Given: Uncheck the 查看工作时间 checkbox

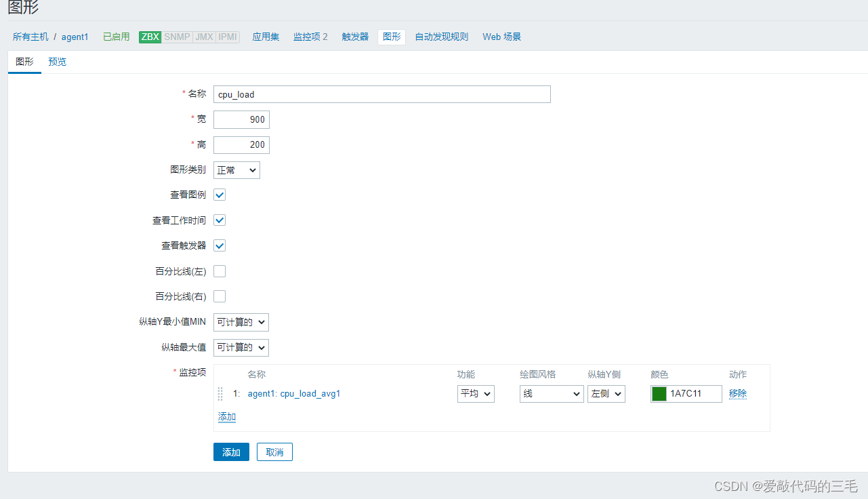Looking at the screenshot, I should [x=220, y=220].
